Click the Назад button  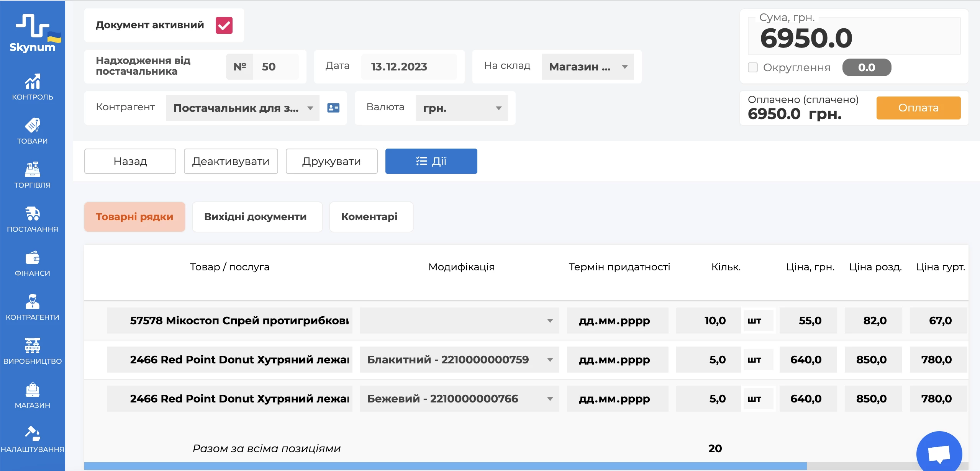(130, 161)
